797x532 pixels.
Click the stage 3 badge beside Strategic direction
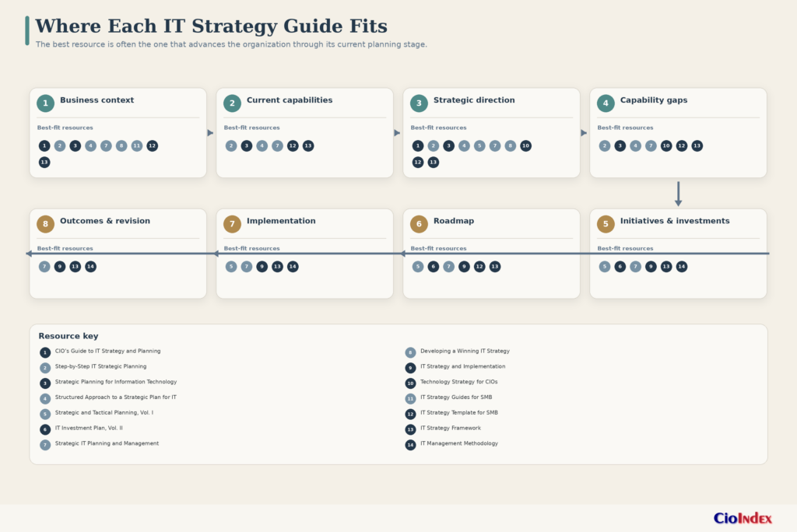[419, 103]
